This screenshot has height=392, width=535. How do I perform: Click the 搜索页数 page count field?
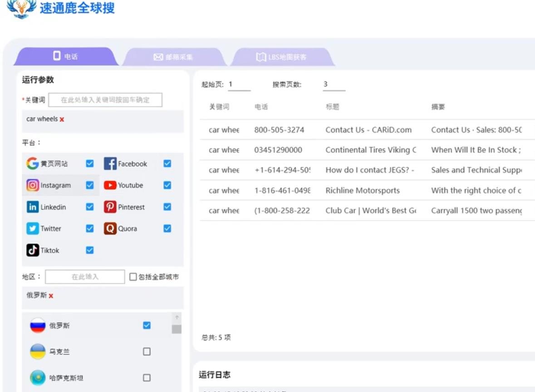tap(334, 84)
